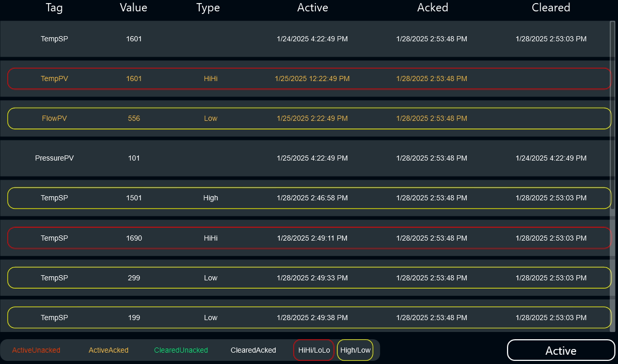Click acked time in the PressurePV row
This screenshot has width=618, height=364.
pyautogui.click(x=432, y=159)
